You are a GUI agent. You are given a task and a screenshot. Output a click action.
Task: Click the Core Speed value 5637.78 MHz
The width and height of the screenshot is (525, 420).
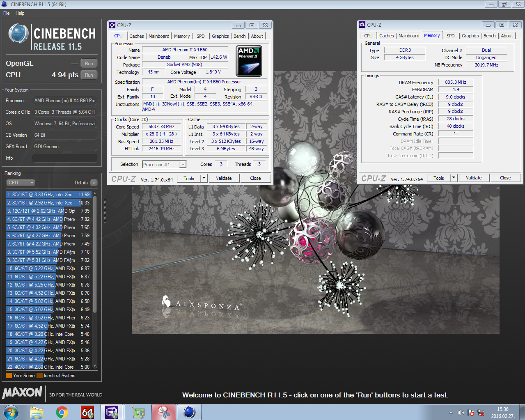coord(161,127)
